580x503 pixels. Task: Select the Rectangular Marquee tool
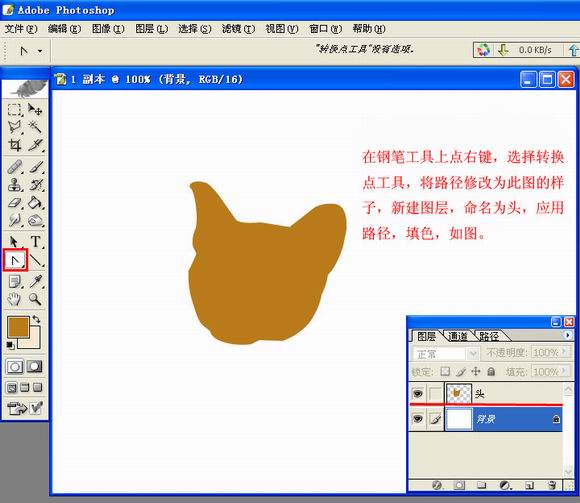point(14,109)
